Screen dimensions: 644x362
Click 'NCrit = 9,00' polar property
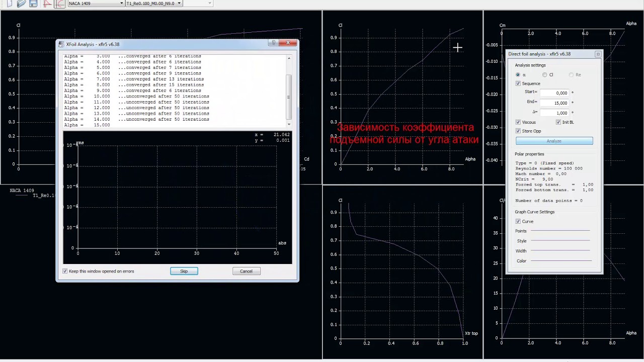tap(534, 179)
